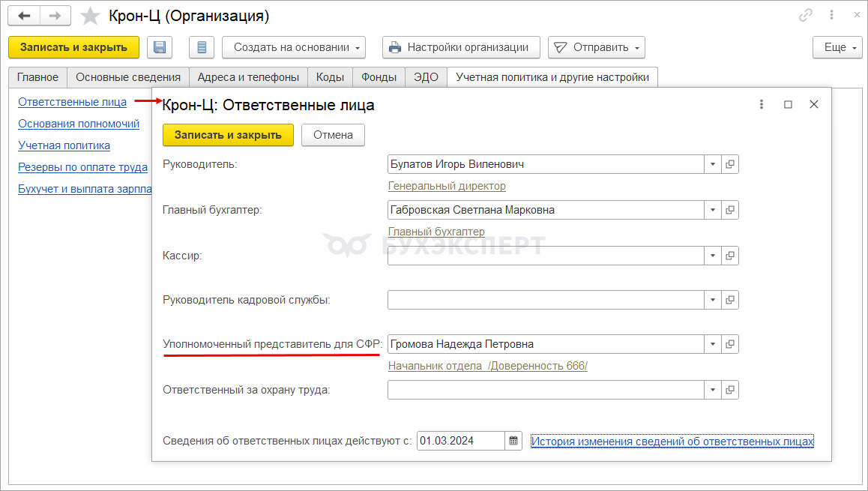This screenshot has height=491, width=868.
Task: Click the Руководитель кадровой службы input field
Action: pos(546,300)
